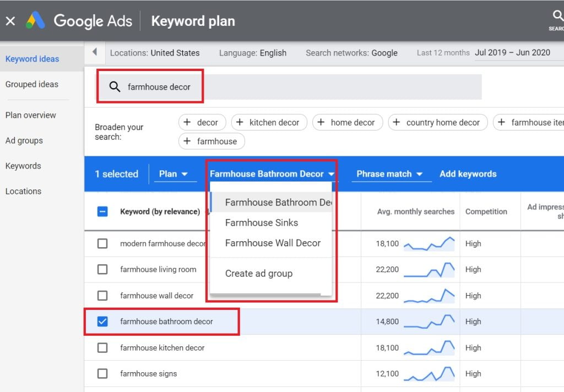Open Grouped ideas in left sidebar
Screen dimensions: 564x392
(32, 84)
